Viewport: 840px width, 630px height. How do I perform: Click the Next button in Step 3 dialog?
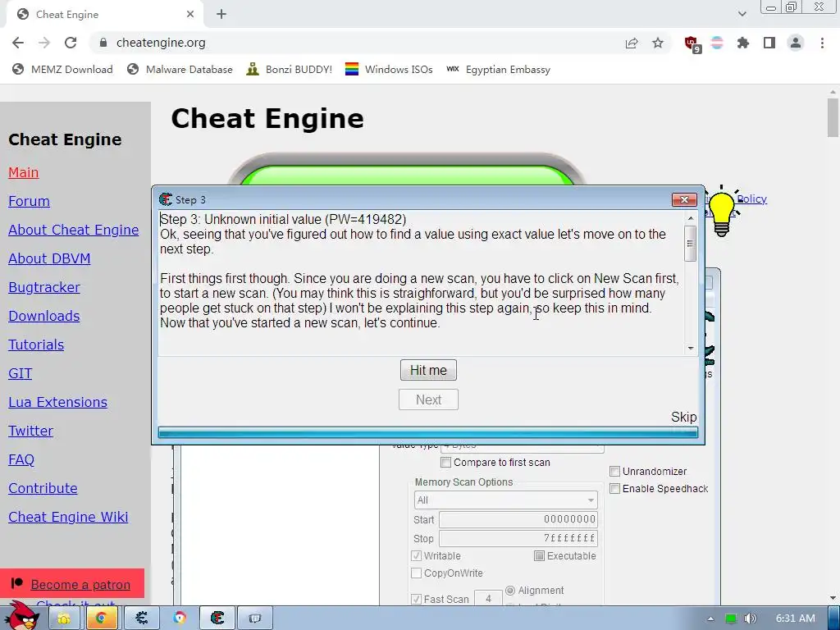click(428, 399)
